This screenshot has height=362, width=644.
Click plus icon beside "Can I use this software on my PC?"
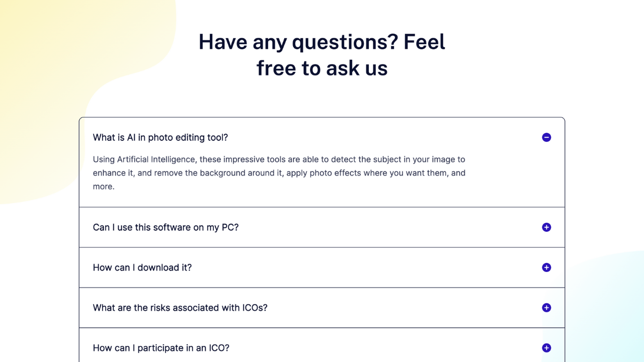[x=546, y=227]
